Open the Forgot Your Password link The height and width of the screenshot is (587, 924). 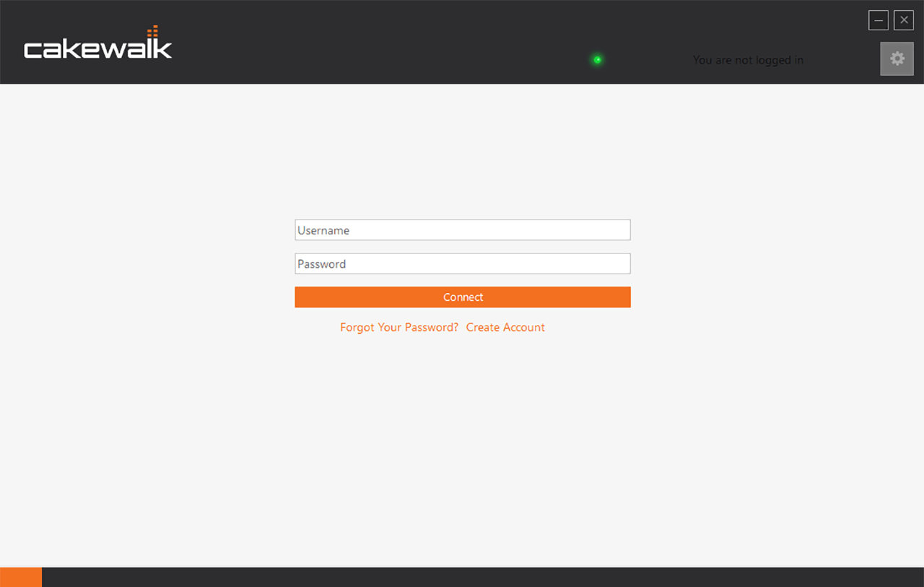pyautogui.click(x=399, y=327)
